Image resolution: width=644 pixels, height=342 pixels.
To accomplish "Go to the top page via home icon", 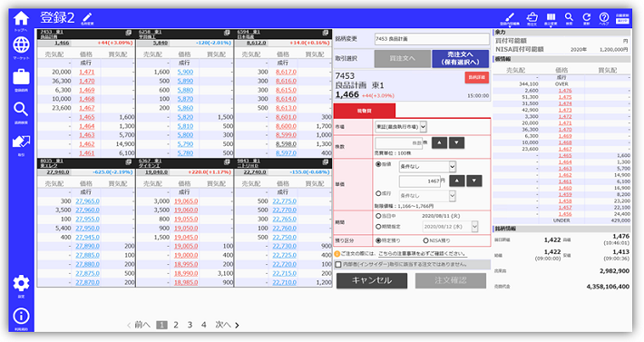I will 21,18.
